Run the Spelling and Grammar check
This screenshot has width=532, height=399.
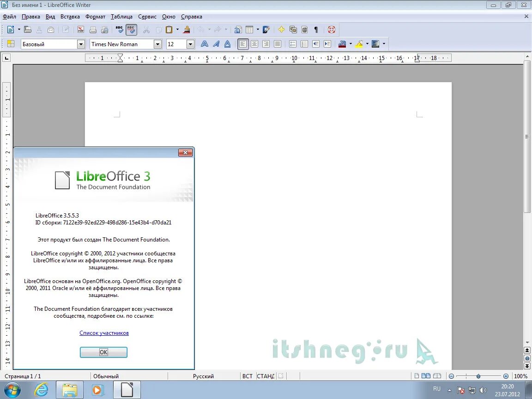tap(120, 30)
